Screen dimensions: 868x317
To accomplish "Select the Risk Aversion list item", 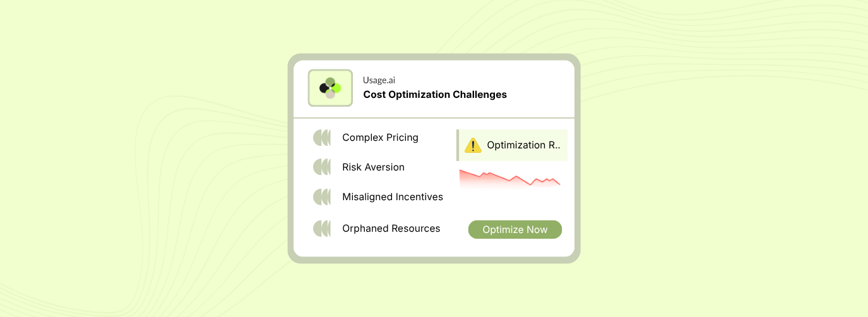I will click(373, 167).
